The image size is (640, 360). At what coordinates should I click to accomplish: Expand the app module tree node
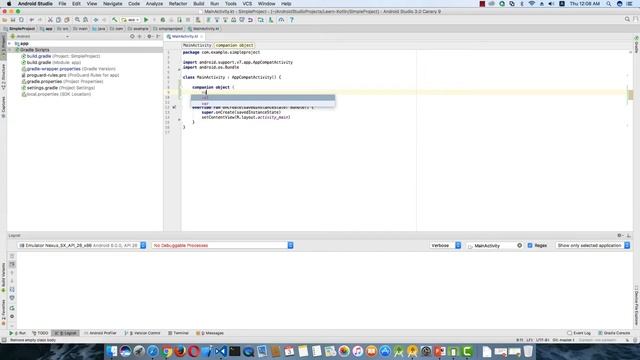(x=10, y=43)
